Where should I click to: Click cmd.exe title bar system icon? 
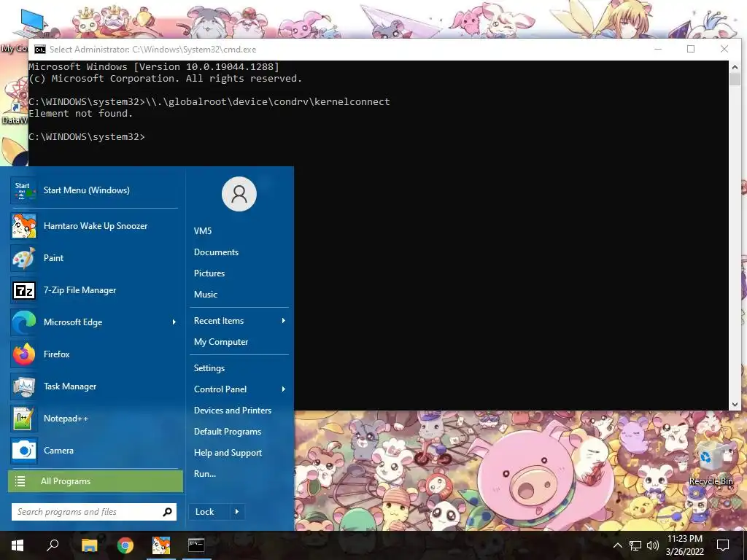click(40, 50)
